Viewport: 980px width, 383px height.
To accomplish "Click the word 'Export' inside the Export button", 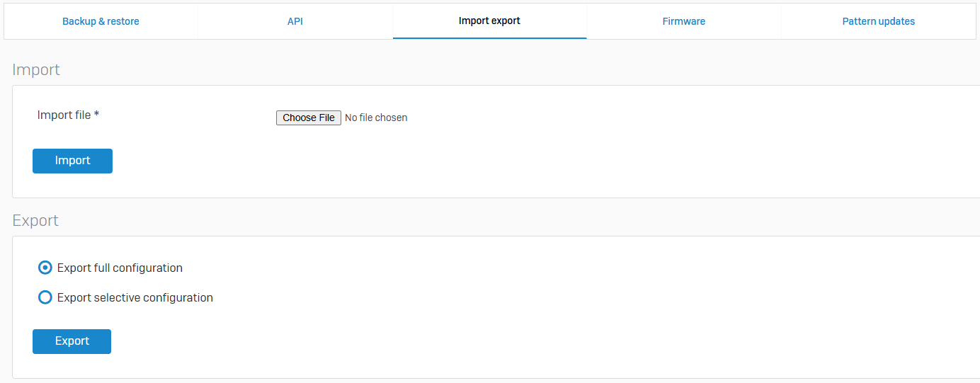I will coord(72,341).
